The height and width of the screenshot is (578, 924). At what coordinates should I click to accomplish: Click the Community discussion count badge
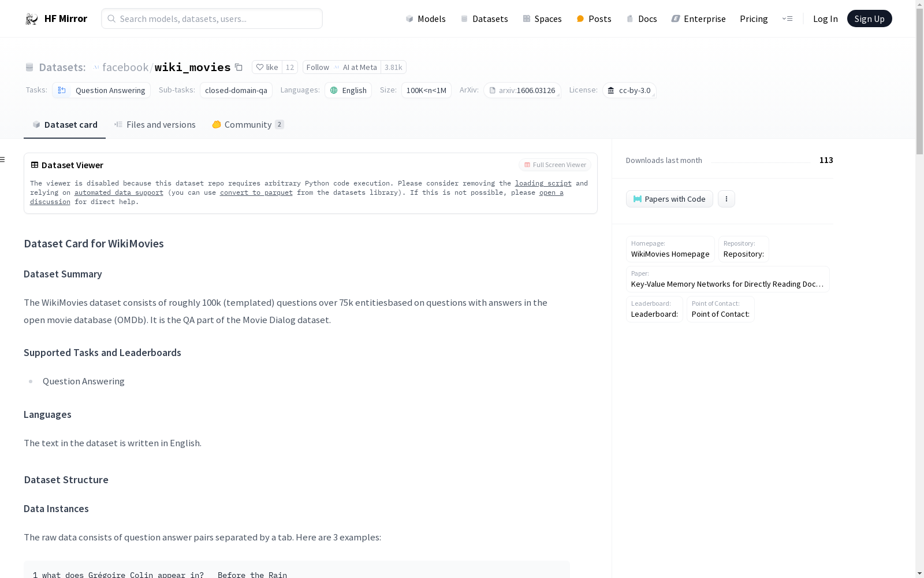pyautogui.click(x=280, y=124)
